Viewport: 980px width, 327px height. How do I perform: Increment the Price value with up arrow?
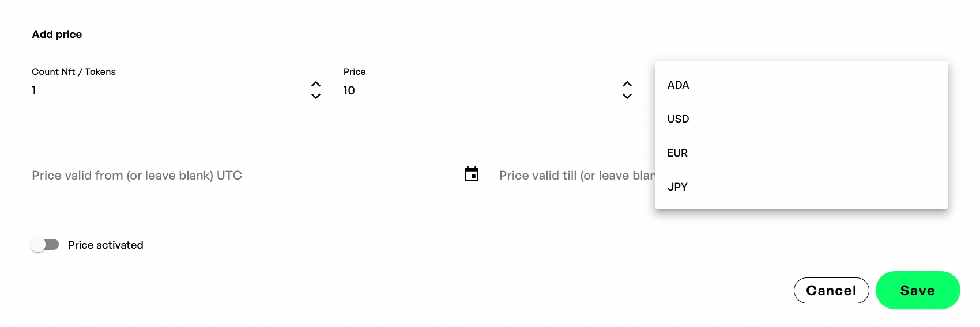[x=627, y=84]
